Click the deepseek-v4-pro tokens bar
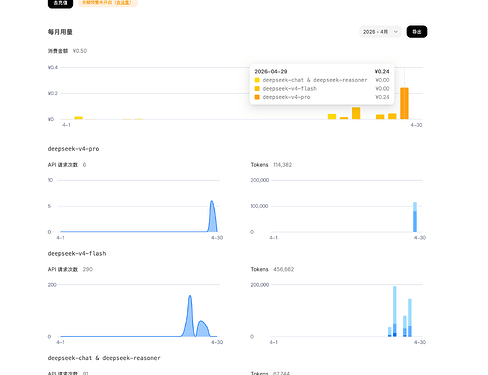 415,217
